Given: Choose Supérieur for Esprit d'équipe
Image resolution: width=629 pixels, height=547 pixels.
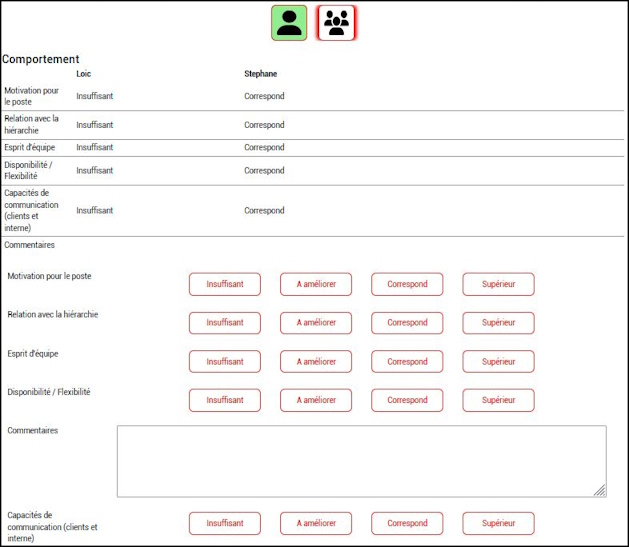Looking at the screenshot, I should point(498,362).
